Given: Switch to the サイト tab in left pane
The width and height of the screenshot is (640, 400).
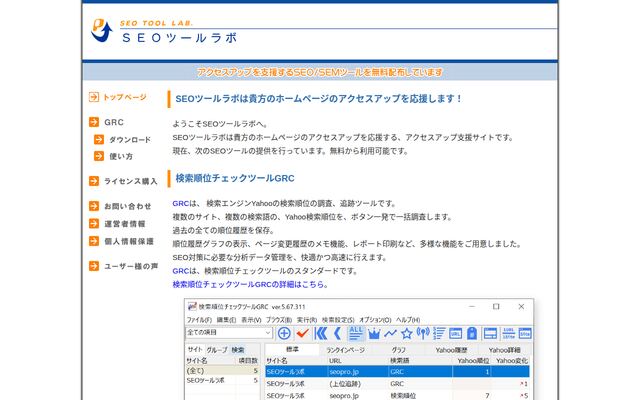Looking at the screenshot, I should point(195,349).
